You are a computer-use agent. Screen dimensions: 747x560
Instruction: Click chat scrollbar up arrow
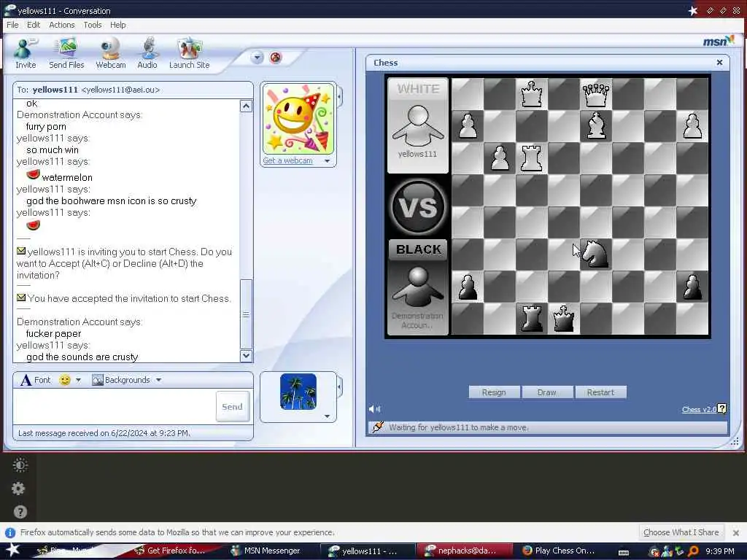click(246, 106)
